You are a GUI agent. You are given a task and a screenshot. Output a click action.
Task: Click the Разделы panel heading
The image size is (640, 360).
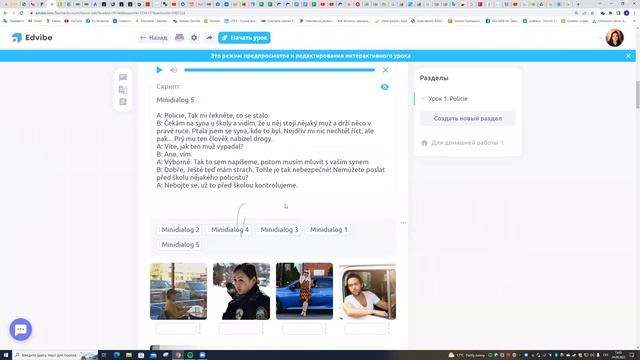click(x=434, y=78)
